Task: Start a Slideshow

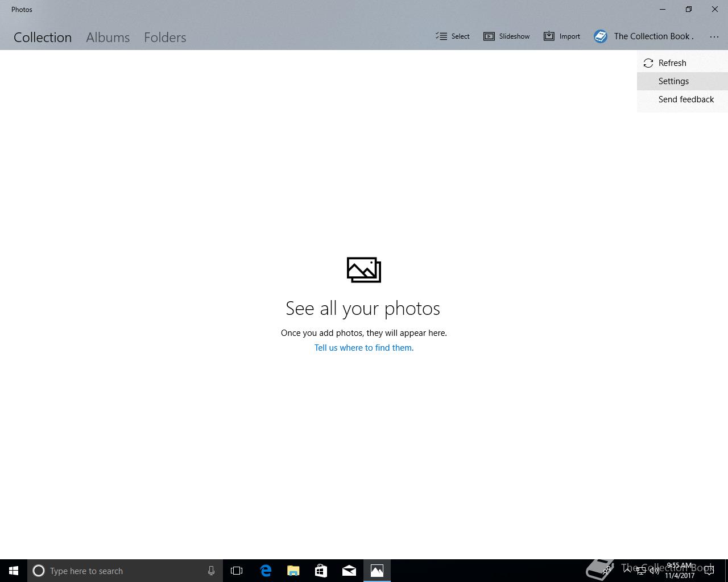Action: click(x=506, y=36)
